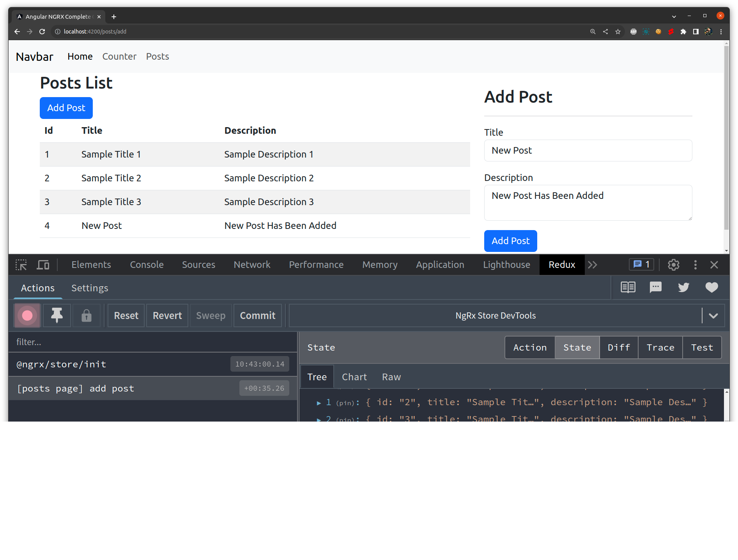Expand tree item 1 in the state tree
738x560 pixels.
click(319, 402)
